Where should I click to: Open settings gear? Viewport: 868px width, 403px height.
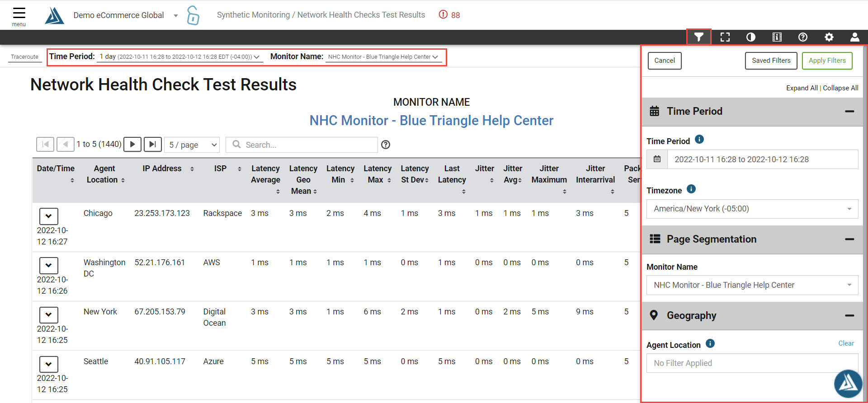click(x=829, y=37)
